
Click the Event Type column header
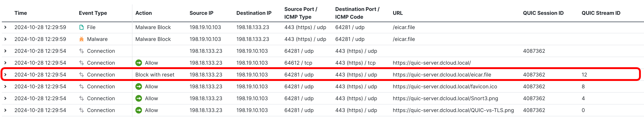93,13
